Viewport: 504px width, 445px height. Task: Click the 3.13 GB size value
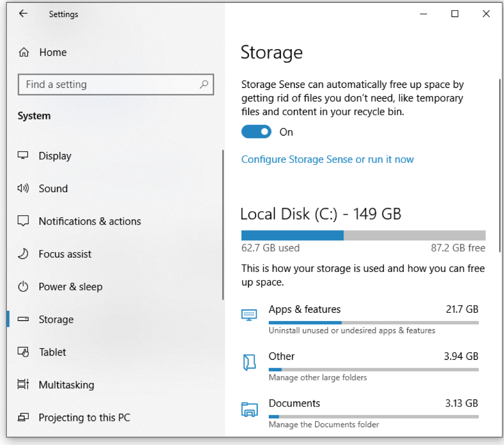point(462,403)
